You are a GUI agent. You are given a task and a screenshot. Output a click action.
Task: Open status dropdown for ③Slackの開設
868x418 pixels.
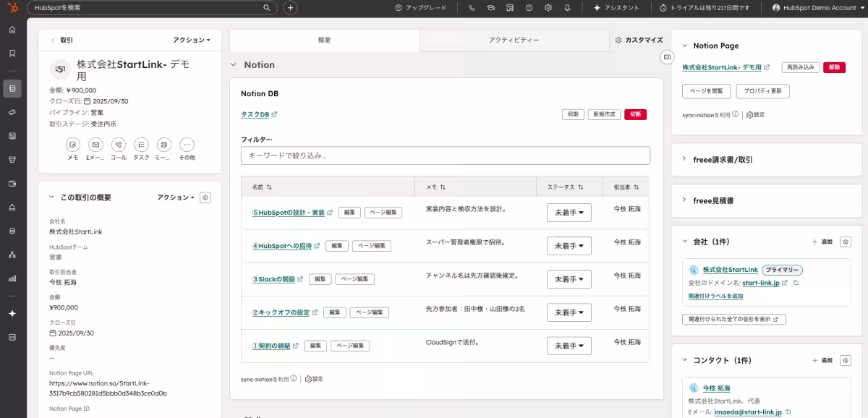point(569,279)
